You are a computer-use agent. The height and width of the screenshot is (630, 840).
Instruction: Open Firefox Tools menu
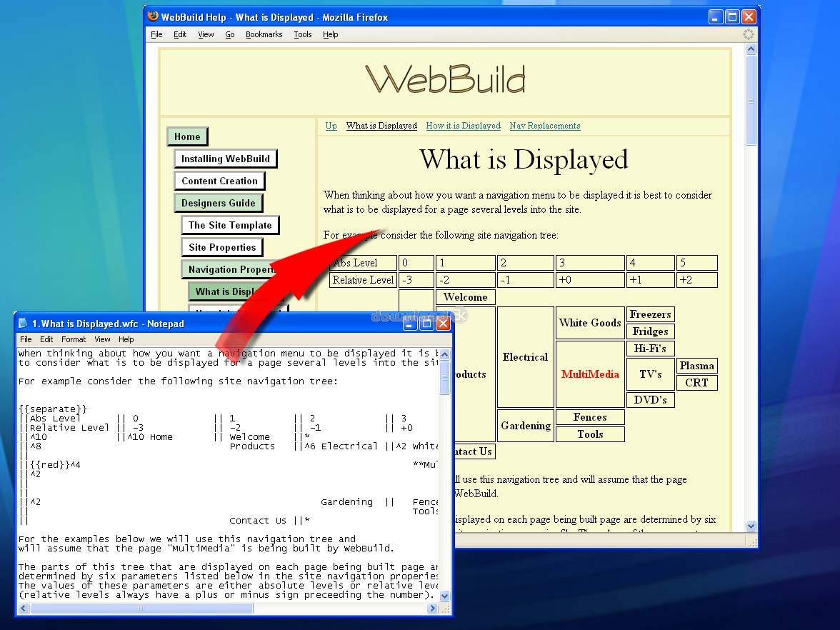coord(303,34)
